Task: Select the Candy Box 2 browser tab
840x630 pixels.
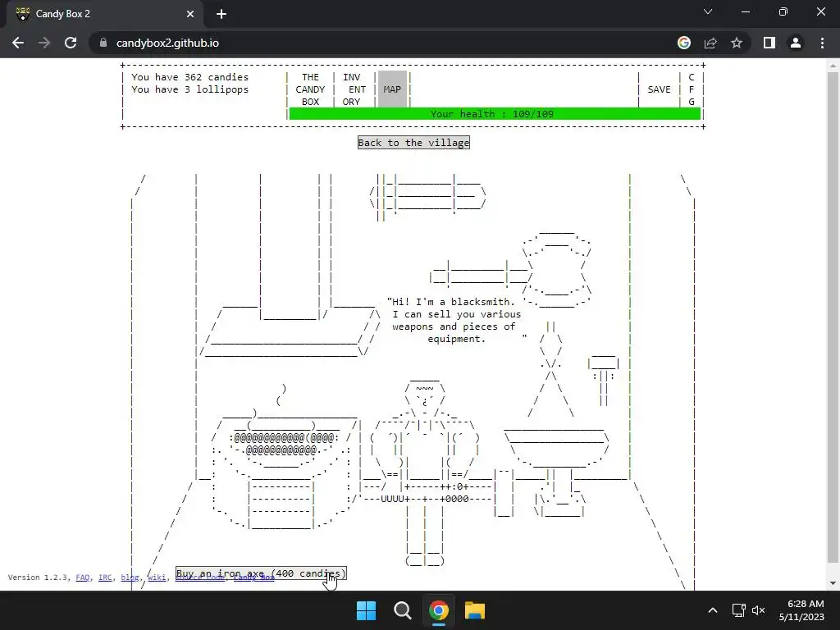Action: click(x=104, y=14)
